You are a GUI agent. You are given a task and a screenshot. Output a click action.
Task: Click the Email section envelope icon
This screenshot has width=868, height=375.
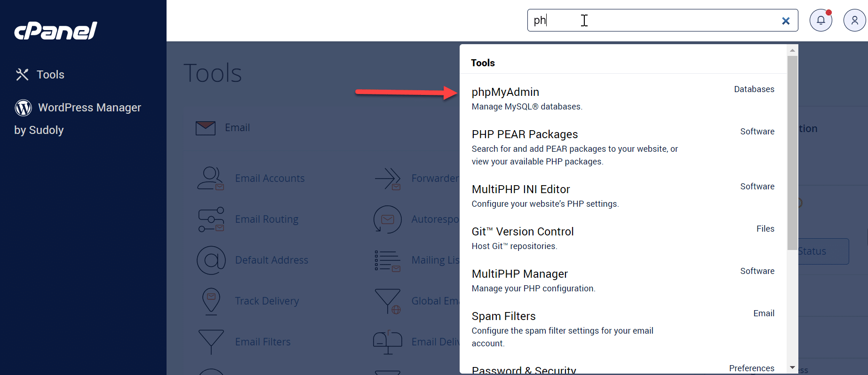tap(206, 128)
